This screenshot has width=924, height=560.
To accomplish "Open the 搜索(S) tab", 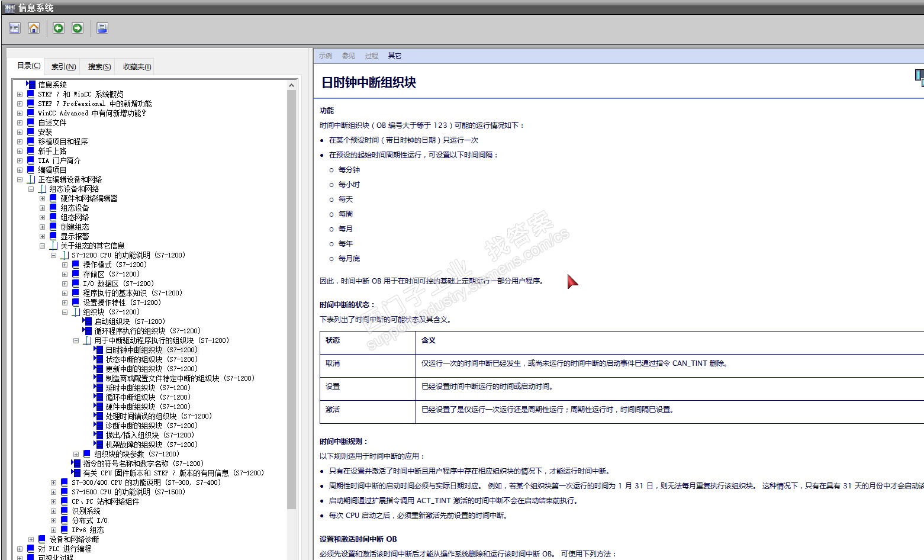I will [x=99, y=67].
